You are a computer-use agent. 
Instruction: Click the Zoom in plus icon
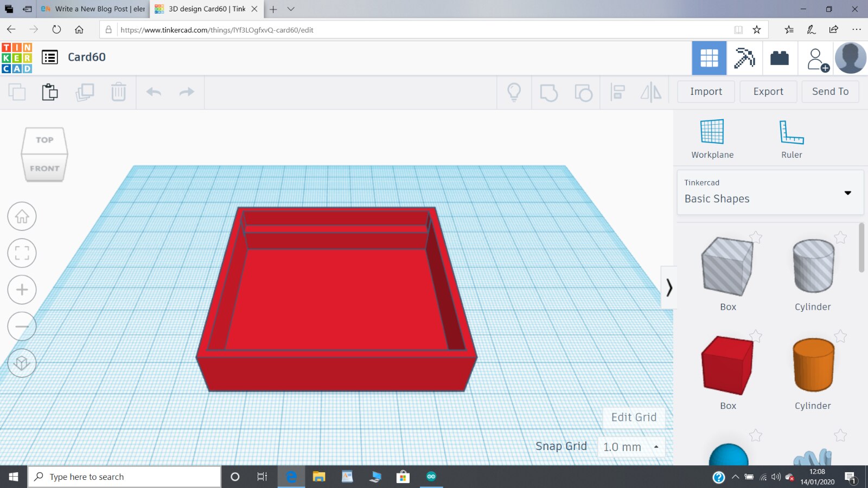coord(22,290)
